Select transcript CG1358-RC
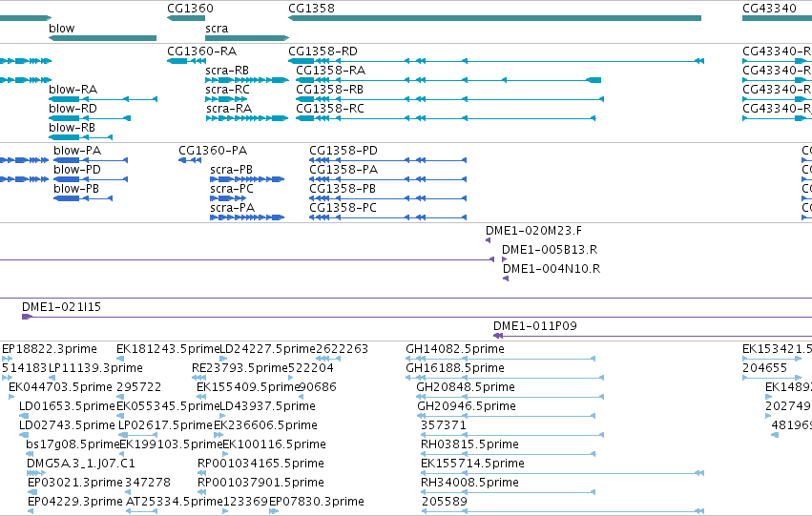Screen dimensions: 812x516 pyautogui.click(x=446, y=118)
